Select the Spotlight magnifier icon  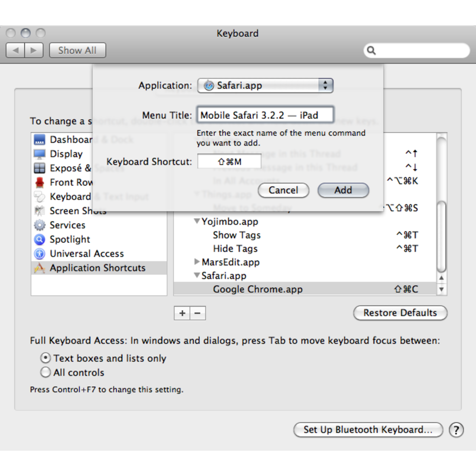tap(39, 239)
